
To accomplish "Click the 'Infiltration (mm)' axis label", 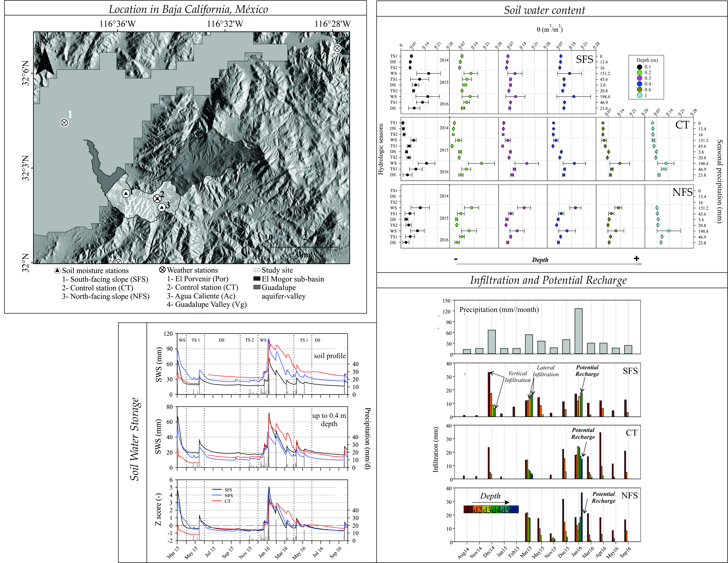I will click(435, 450).
